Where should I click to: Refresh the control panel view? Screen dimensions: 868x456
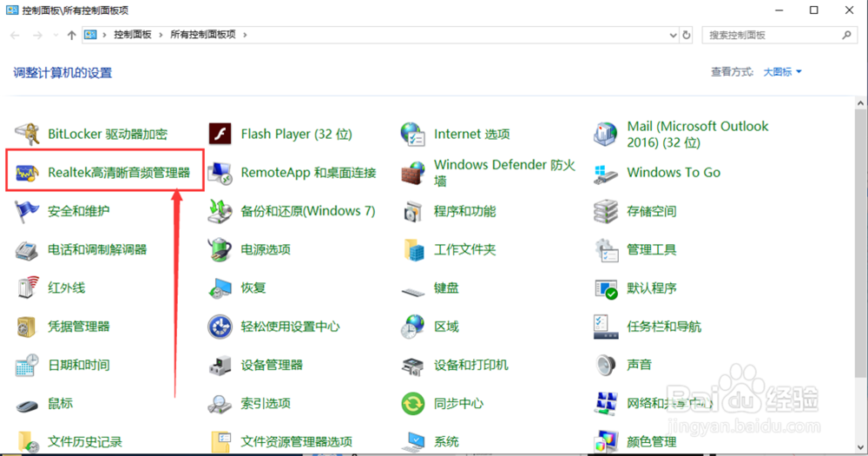pos(687,35)
